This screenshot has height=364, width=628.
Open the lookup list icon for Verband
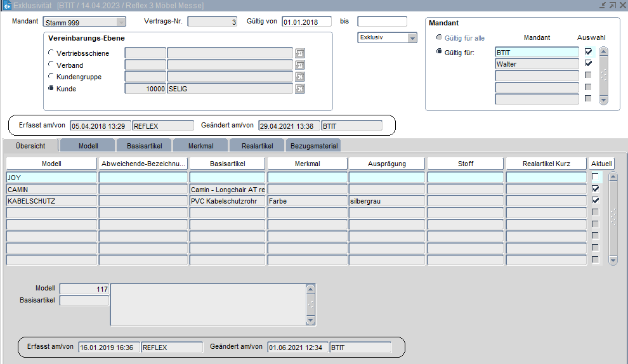[301, 65]
